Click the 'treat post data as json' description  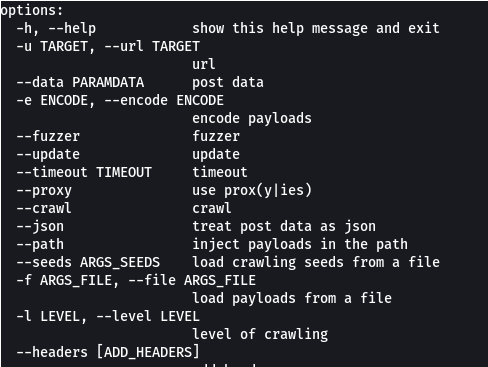click(x=284, y=227)
